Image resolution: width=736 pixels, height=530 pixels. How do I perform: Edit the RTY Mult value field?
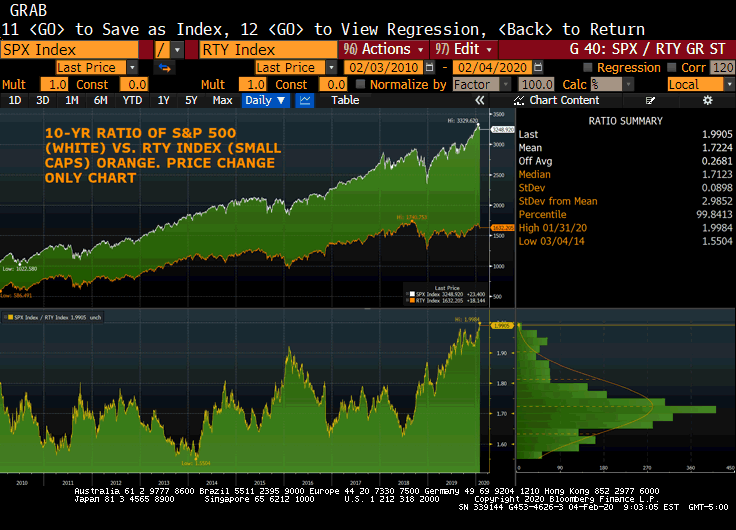(253, 84)
